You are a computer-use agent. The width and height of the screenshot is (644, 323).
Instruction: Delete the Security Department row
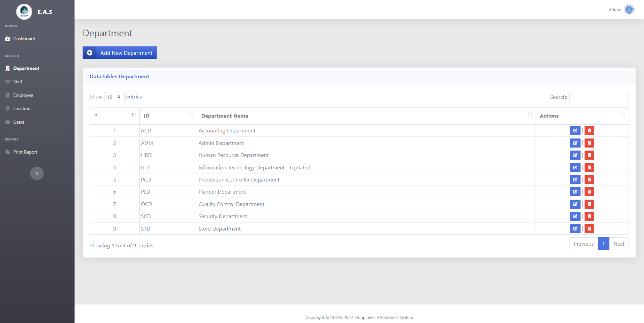(x=589, y=216)
